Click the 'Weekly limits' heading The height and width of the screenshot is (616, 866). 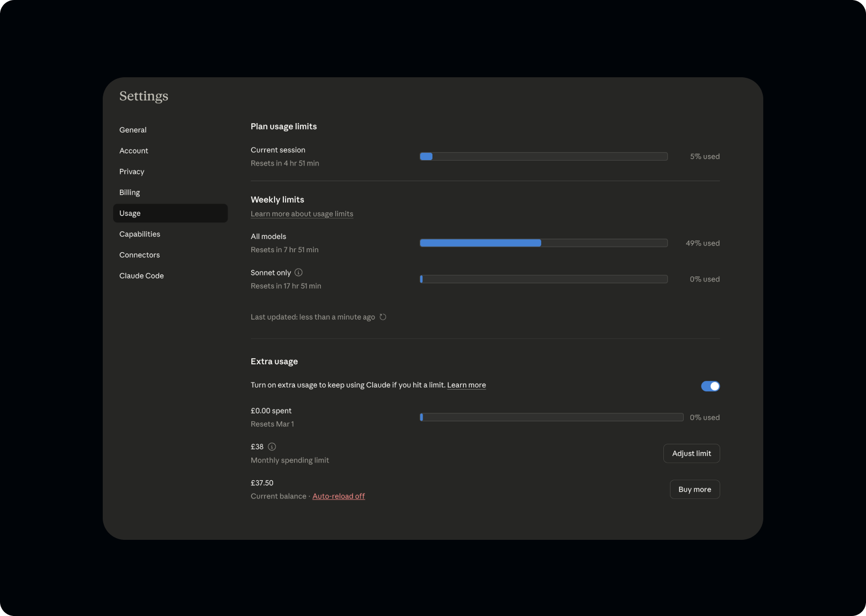[277, 200]
